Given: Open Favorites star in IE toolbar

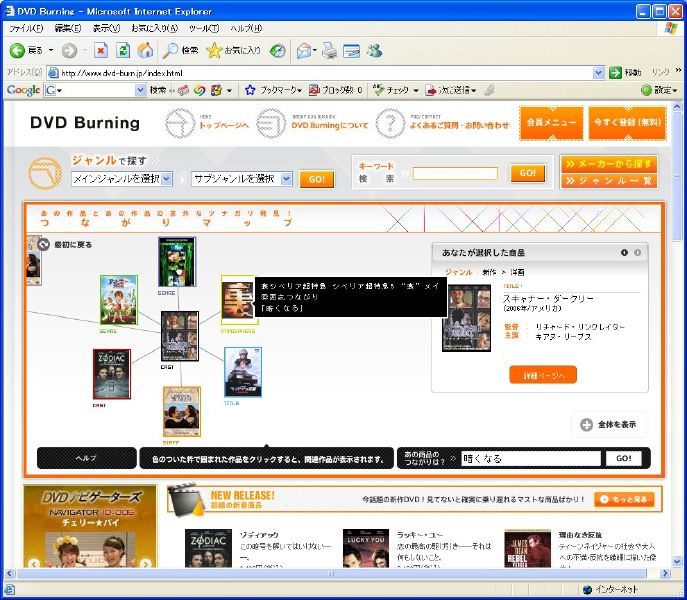Looking at the screenshot, I should 214,50.
